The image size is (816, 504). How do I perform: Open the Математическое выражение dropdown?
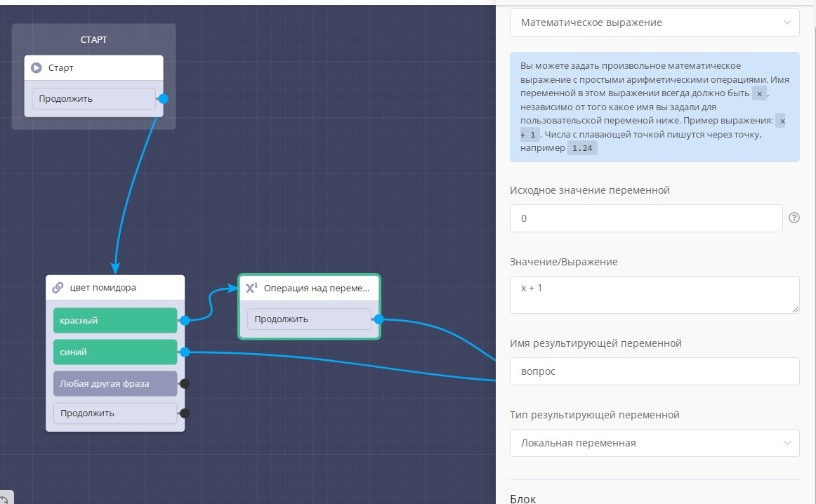click(x=654, y=22)
